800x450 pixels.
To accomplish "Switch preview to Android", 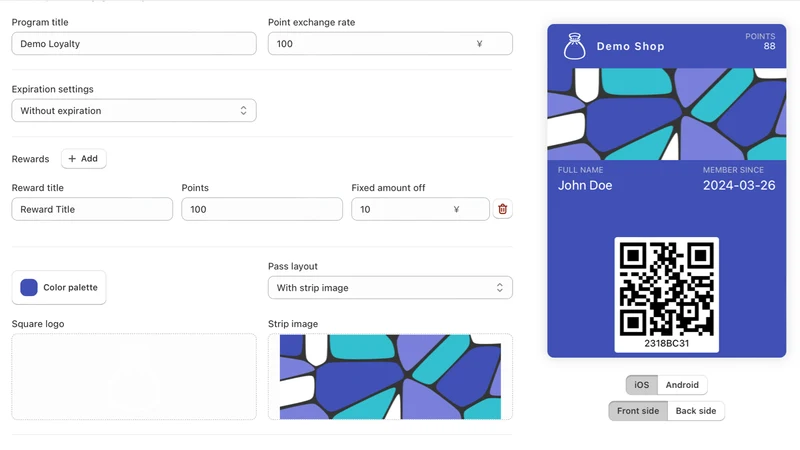I will point(682,385).
